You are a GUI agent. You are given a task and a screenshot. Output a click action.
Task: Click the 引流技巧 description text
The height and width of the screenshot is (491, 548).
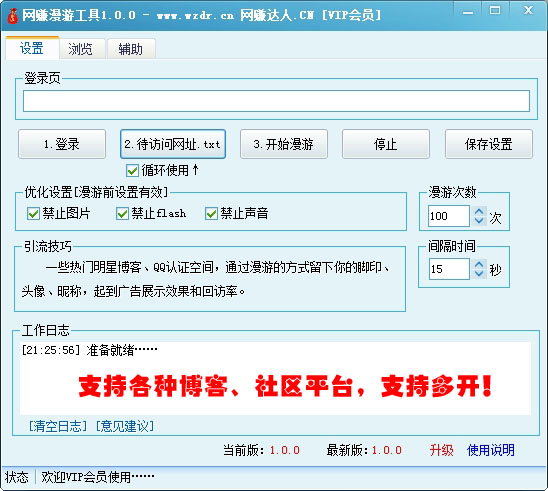[206, 279]
